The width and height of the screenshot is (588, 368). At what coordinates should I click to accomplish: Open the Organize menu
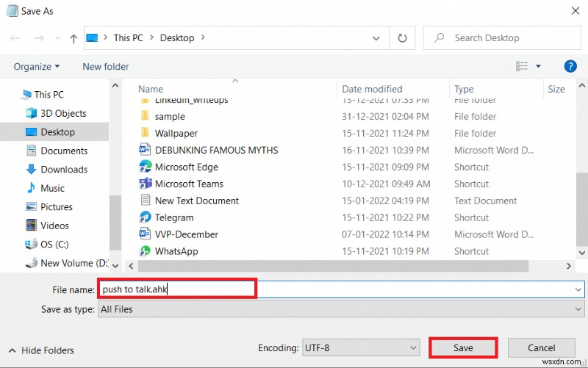point(37,66)
